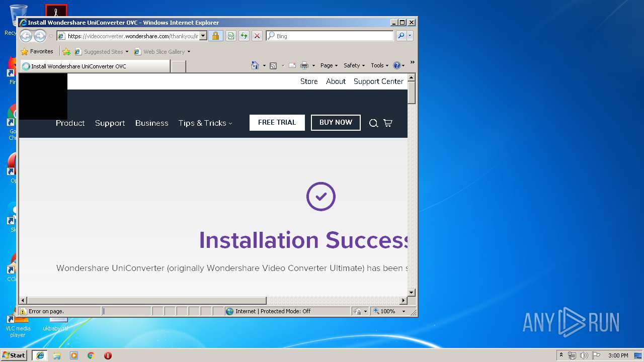Viewport: 644px width, 362px height.
Task: Open the About link
Action: coord(336,81)
